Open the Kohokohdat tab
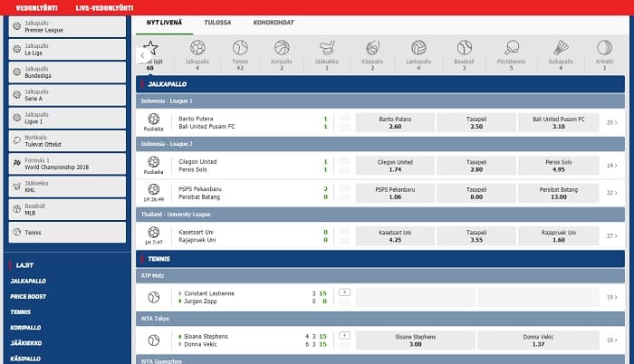This screenshot has height=364, width=634. [272, 21]
